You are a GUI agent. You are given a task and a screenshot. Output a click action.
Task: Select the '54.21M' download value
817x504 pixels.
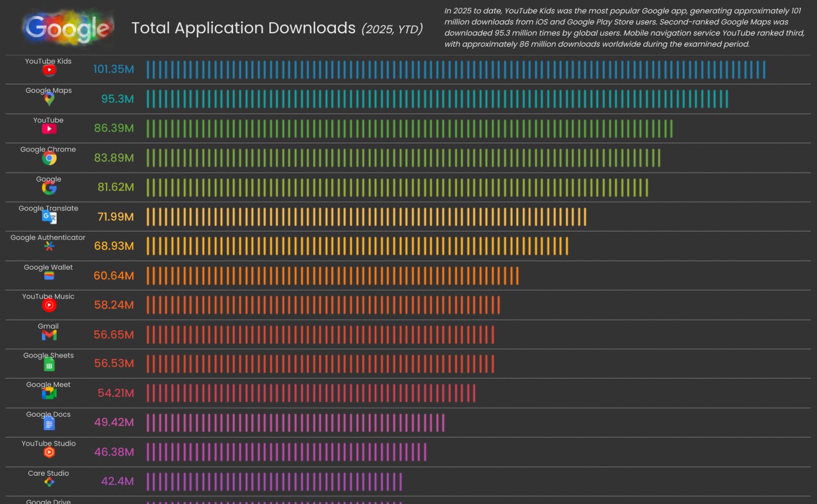(x=116, y=393)
